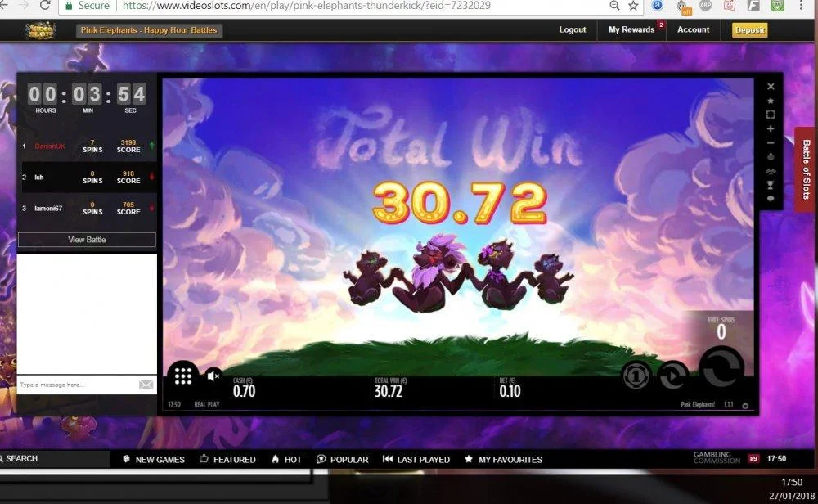Click the Videoslots logo
The image size is (818, 504).
click(41, 30)
